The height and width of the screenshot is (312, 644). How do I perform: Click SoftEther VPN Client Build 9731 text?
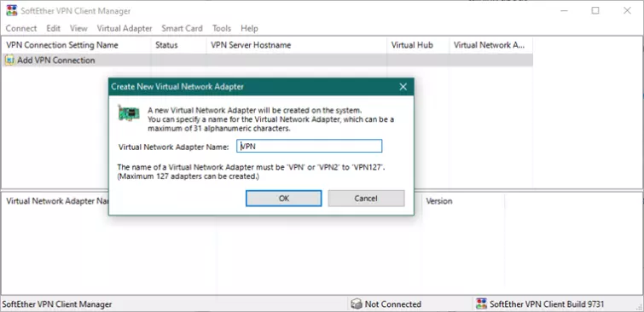click(547, 304)
